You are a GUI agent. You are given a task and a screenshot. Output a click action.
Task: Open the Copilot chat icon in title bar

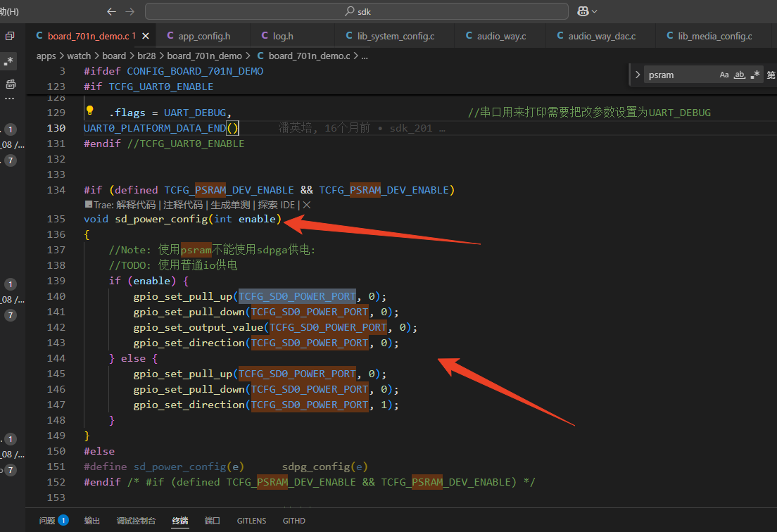coord(583,11)
